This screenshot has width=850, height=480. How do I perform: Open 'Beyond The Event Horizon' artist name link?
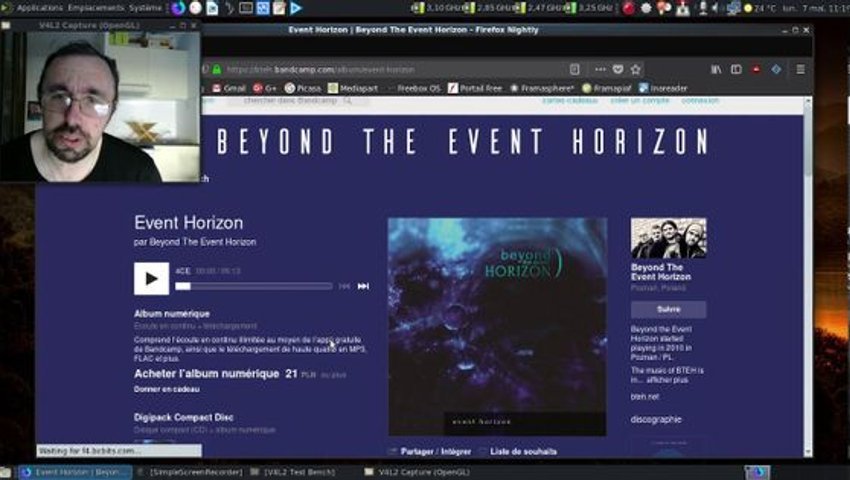point(661,272)
